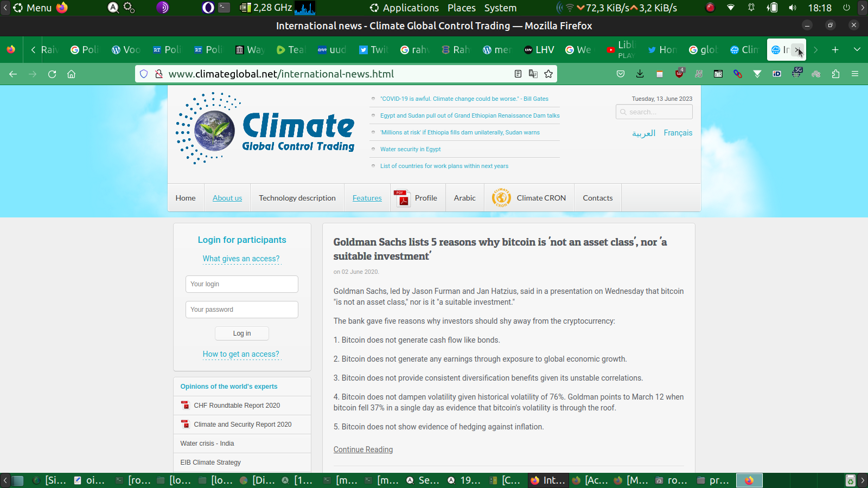This screenshot has width=868, height=488.
Task: Go to the browser home page icon
Action: point(71,74)
